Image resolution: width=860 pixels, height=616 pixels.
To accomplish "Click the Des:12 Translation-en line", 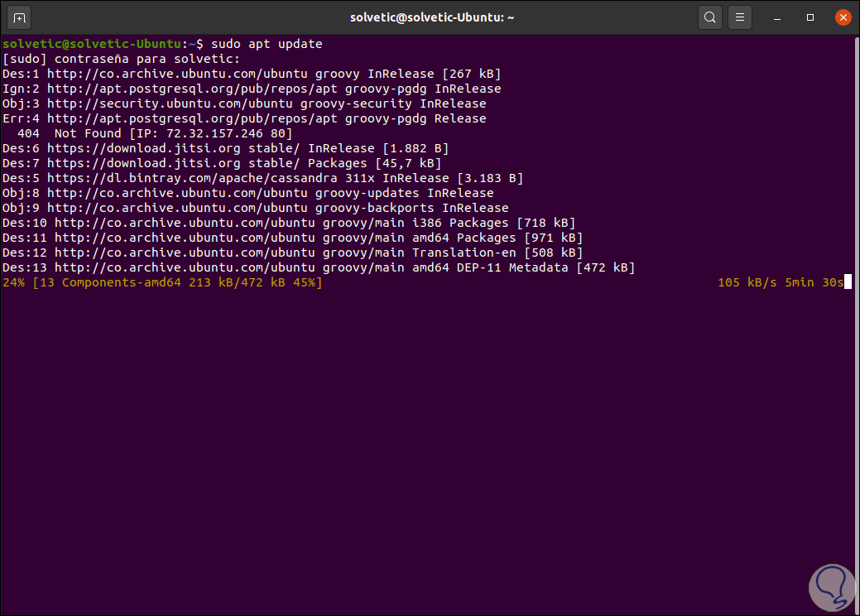I will point(292,253).
